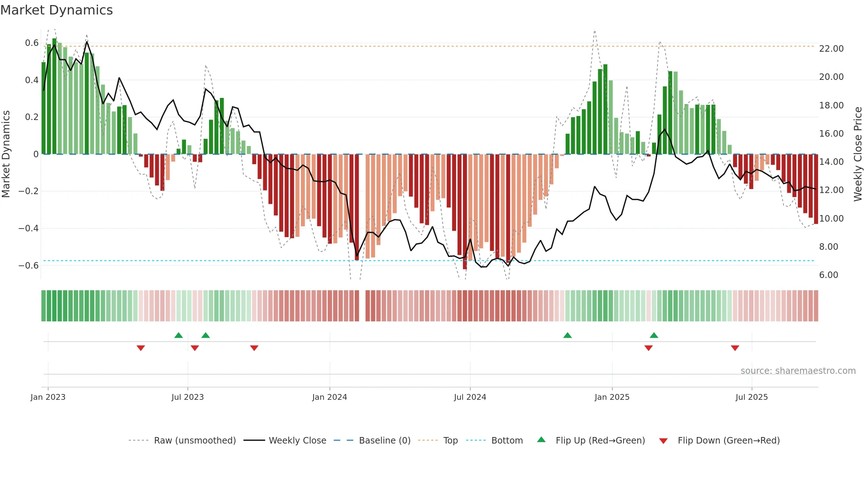This screenshot has height=488, width=868.
Task: Click the 0.4 left axis tick label
Action: tap(32, 80)
